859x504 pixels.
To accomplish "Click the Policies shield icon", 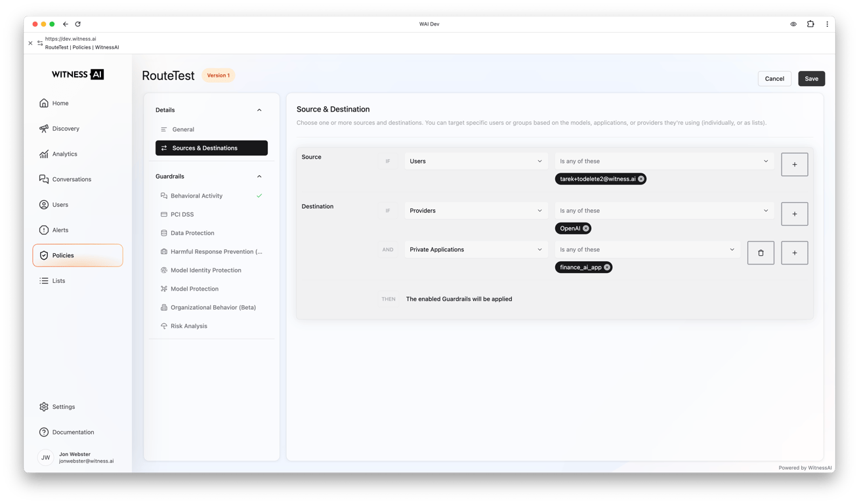I will coord(44,255).
